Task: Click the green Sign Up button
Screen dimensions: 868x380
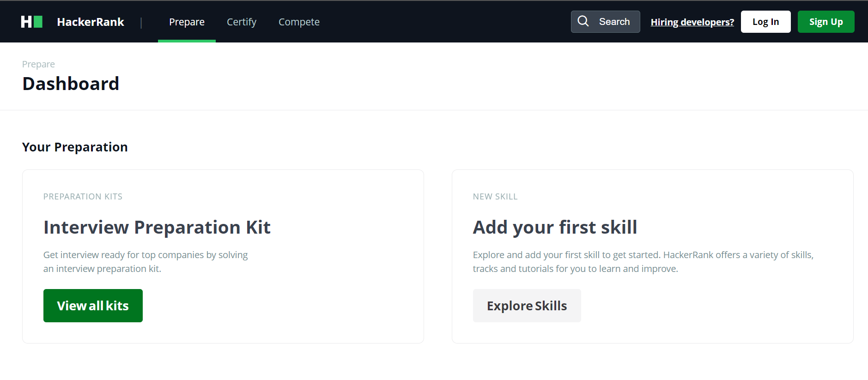Action: point(826,22)
